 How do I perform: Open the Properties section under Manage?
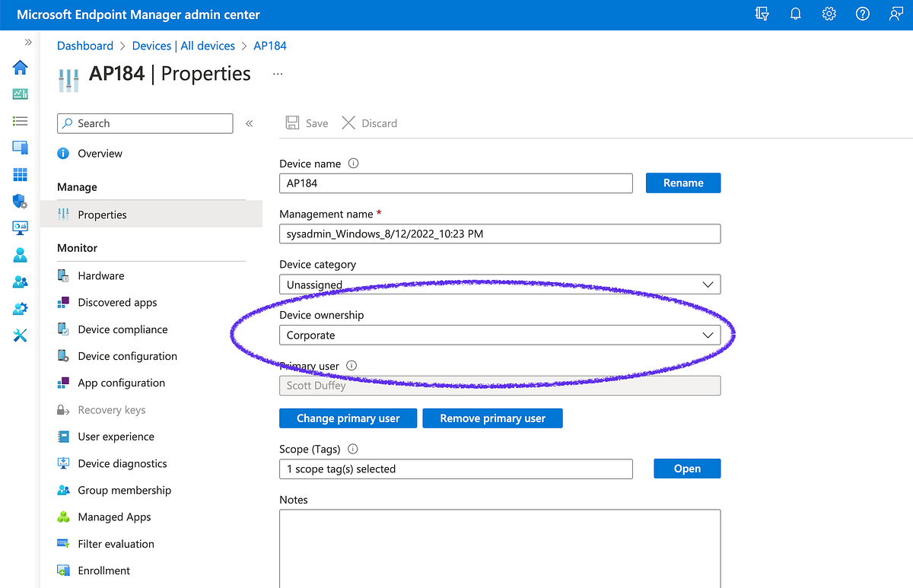click(102, 215)
